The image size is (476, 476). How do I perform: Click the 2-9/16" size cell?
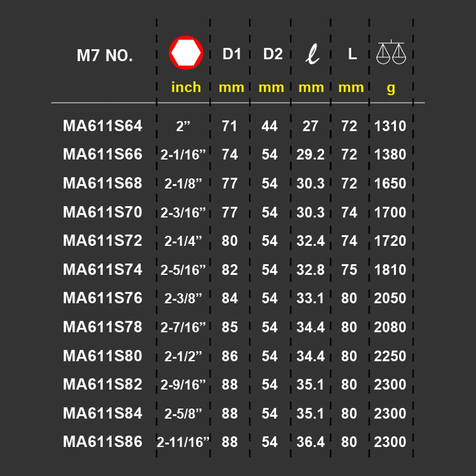[183, 385]
